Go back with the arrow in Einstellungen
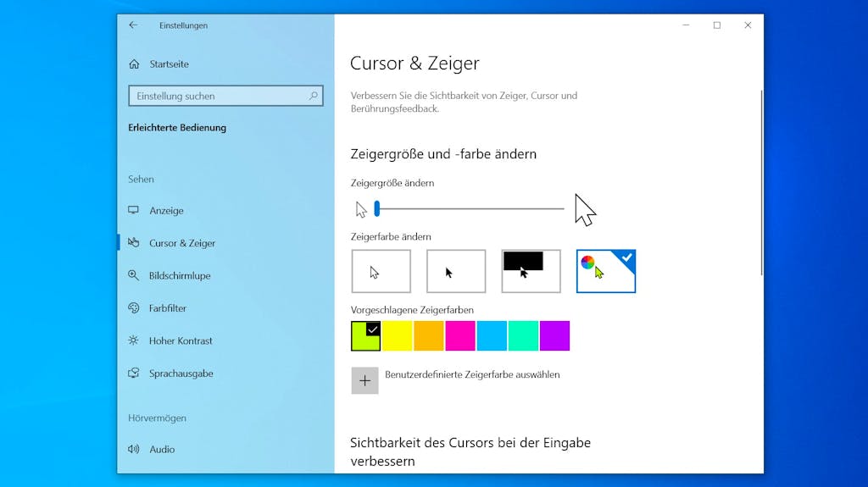Screen dimensions: 868x487 [x=133, y=25]
